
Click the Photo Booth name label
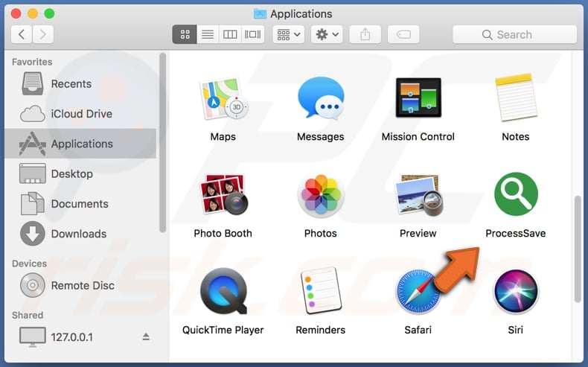point(223,233)
